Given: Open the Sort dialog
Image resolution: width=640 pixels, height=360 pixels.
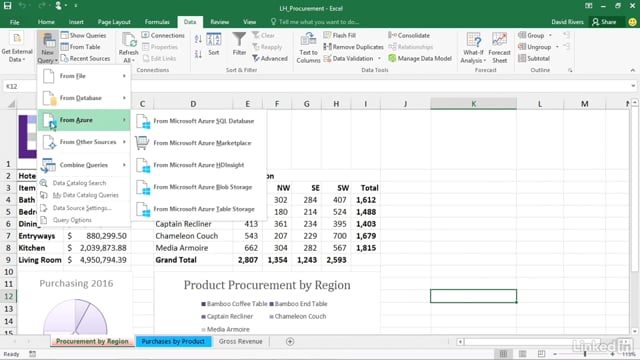Looking at the screenshot, I should [x=214, y=44].
